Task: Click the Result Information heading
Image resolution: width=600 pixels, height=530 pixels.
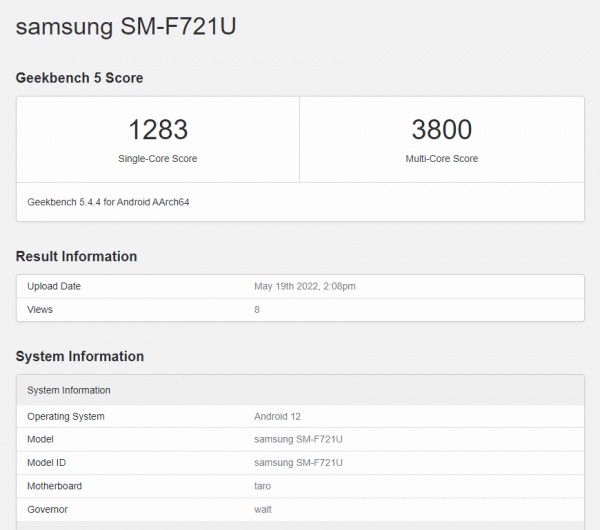Action: [76, 256]
